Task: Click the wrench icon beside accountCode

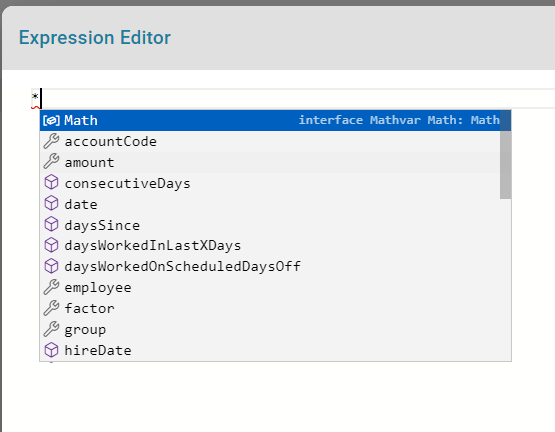Action: click(51, 141)
